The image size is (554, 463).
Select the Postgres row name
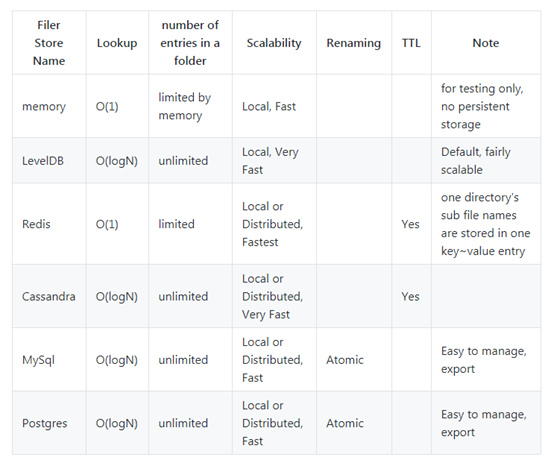coord(45,423)
